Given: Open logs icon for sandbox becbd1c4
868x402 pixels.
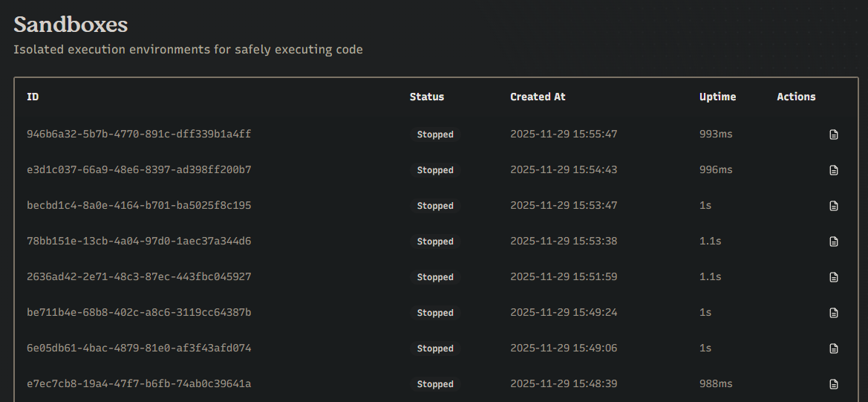Looking at the screenshot, I should [834, 206].
